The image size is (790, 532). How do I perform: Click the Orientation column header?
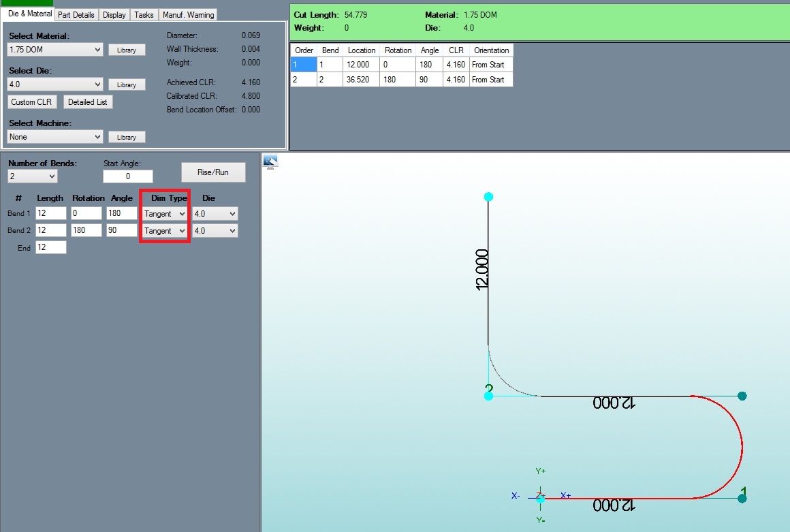491,50
